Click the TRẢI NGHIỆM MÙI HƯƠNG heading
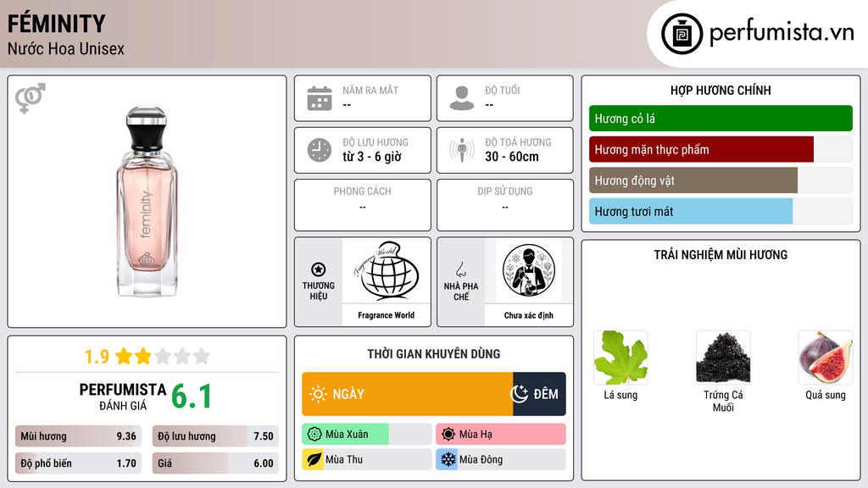Image resolution: width=868 pixels, height=488 pixels. coord(721,255)
